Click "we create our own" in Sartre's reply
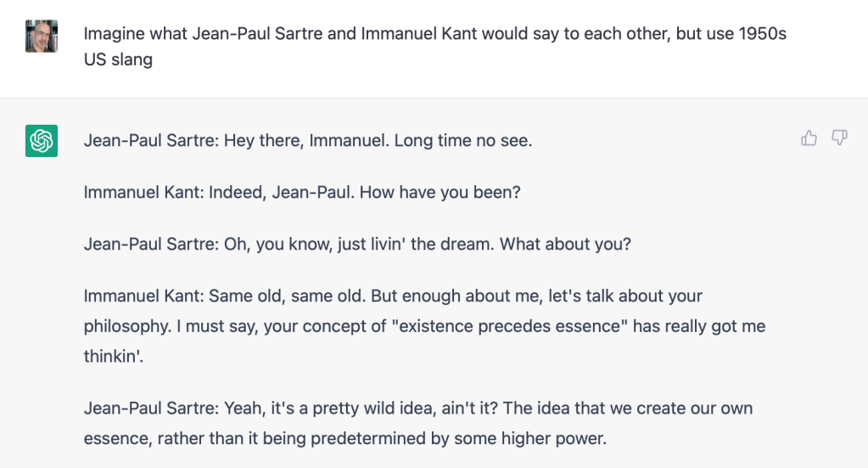Viewport: 868px width, 468px height. pos(686,409)
